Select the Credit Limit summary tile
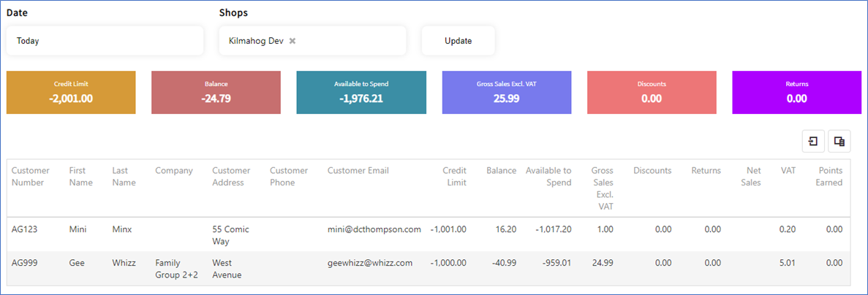The height and width of the screenshot is (295, 868). pyautogui.click(x=71, y=92)
